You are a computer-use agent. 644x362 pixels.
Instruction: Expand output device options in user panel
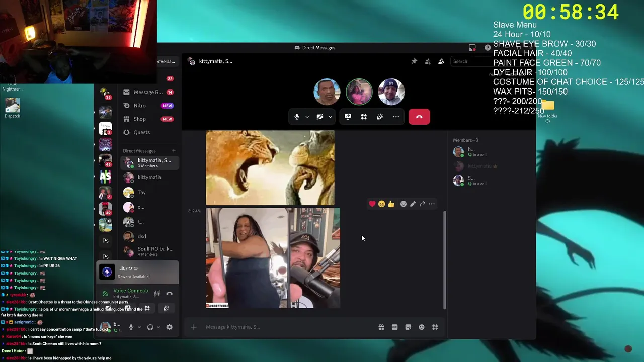pyautogui.click(x=158, y=327)
